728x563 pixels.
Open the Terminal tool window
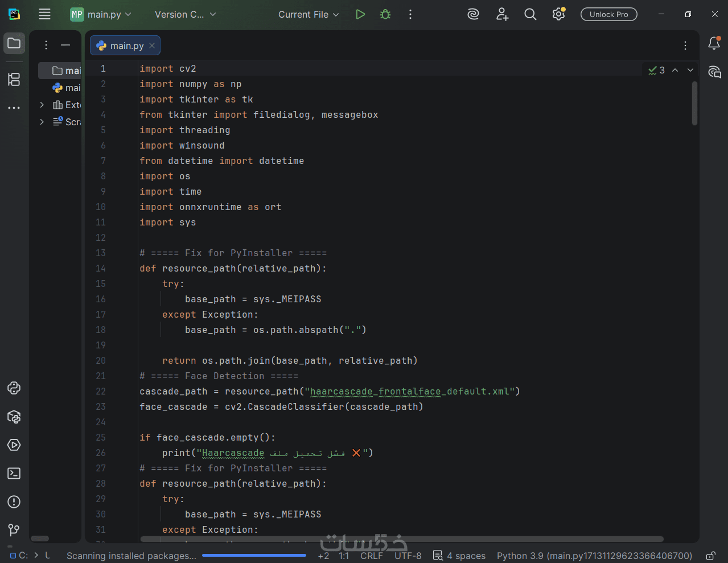coord(14,474)
